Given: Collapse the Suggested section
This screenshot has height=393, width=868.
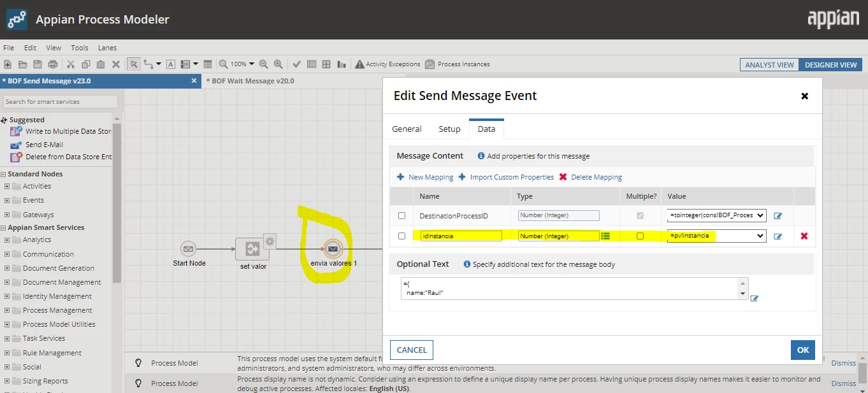Looking at the screenshot, I should pyautogui.click(x=4, y=120).
